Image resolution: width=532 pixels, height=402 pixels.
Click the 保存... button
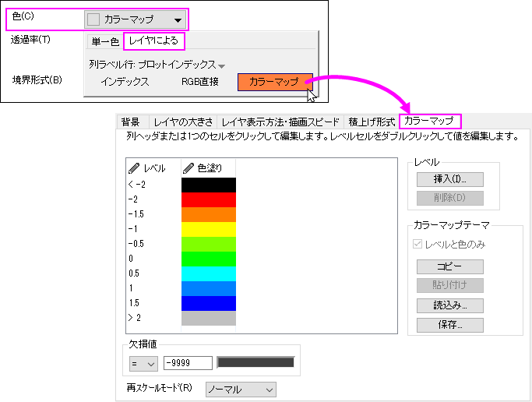click(x=450, y=326)
